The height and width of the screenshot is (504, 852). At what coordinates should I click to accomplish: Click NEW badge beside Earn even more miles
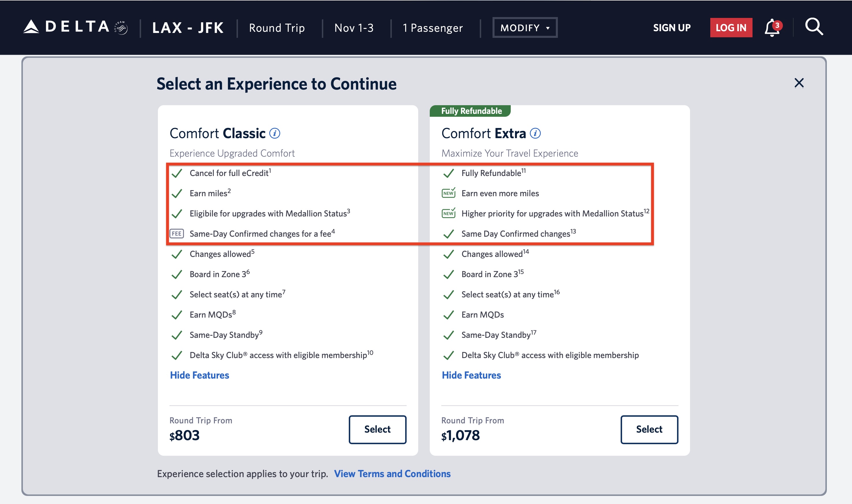click(x=448, y=193)
